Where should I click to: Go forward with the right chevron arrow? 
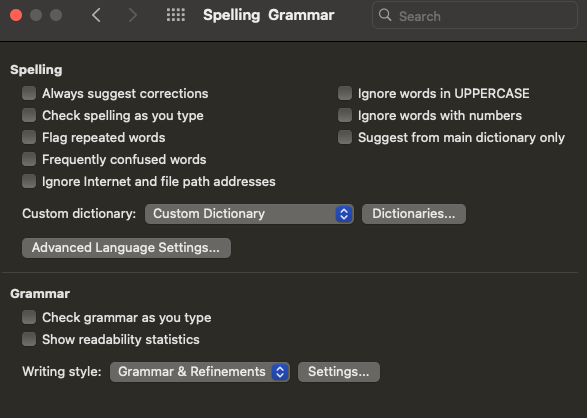[133, 15]
